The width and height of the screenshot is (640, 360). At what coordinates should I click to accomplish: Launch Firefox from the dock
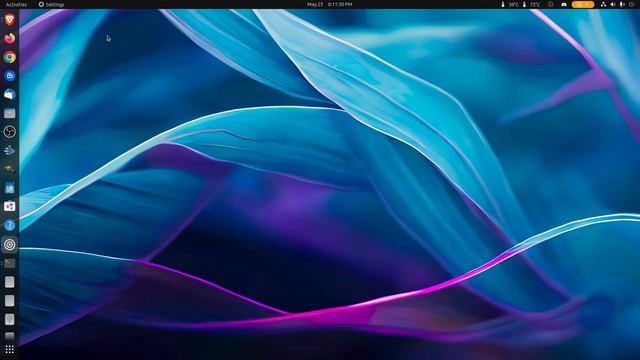[x=9, y=38]
